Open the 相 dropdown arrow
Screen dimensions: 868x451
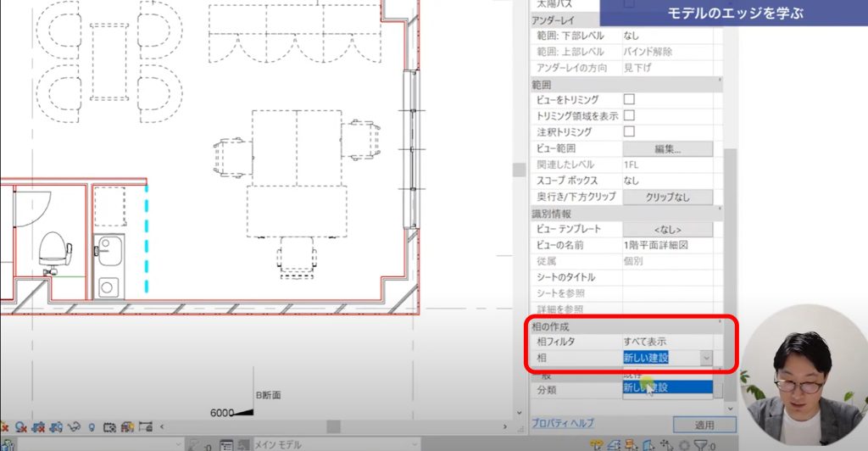click(x=706, y=358)
